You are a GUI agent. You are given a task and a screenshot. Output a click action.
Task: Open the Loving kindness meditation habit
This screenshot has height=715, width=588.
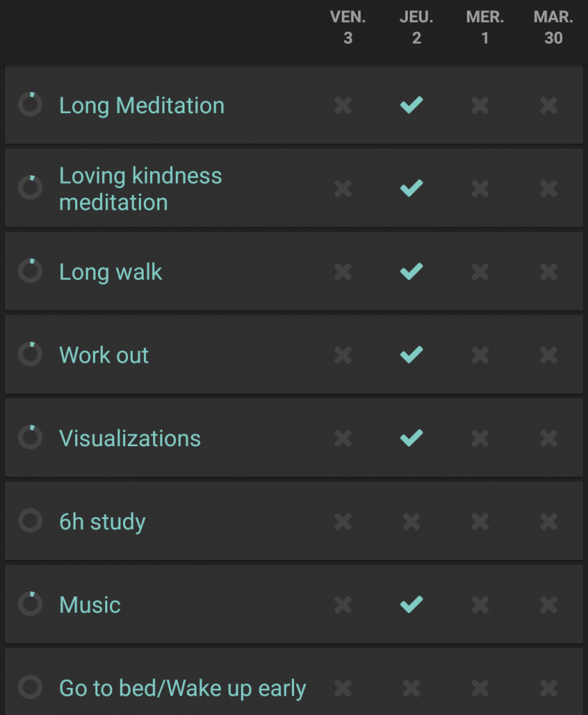click(x=140, y=189)
